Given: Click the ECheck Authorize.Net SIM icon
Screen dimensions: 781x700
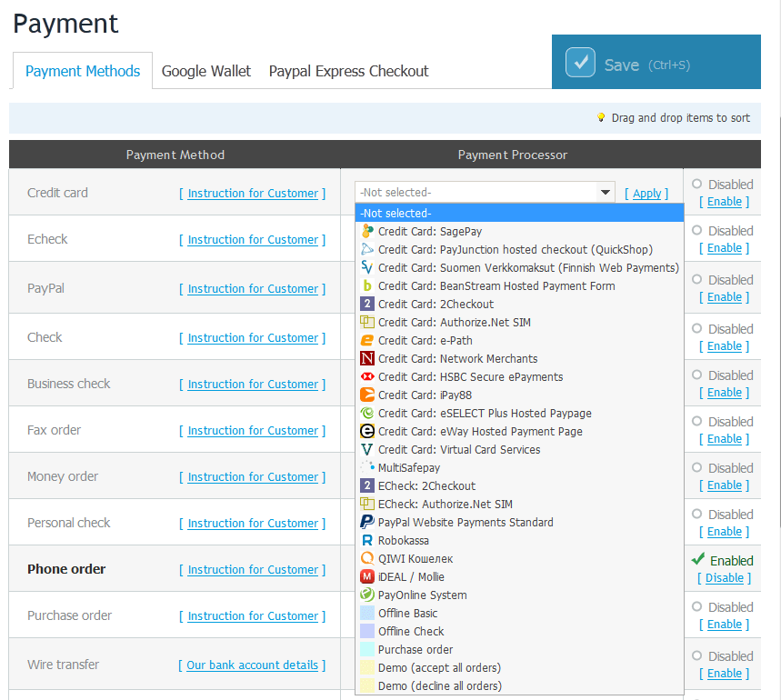Looking at the screenshot, I should click(x=367, y=504).
